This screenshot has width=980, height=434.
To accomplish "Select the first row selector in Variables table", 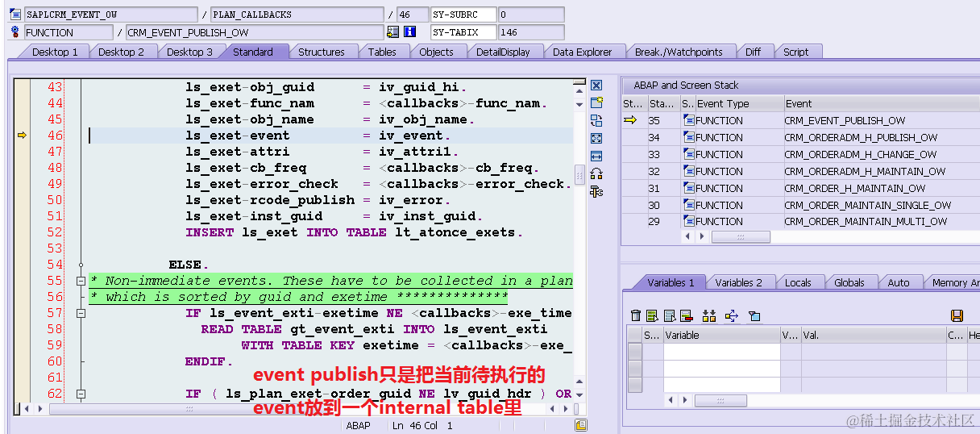I will 635,351.
